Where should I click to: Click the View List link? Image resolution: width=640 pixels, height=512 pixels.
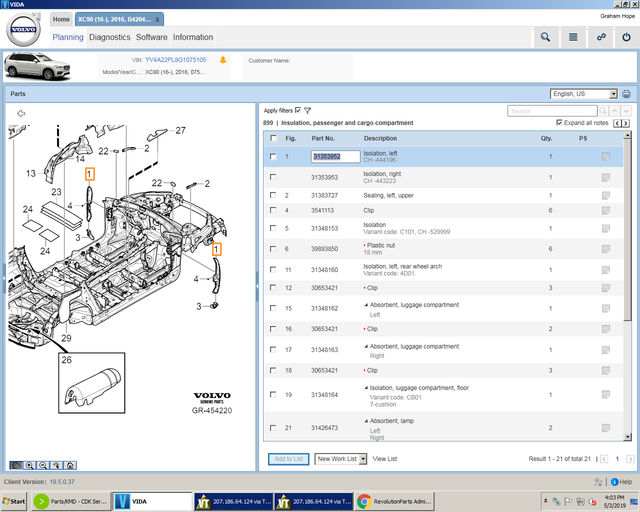tap(385, 458)
